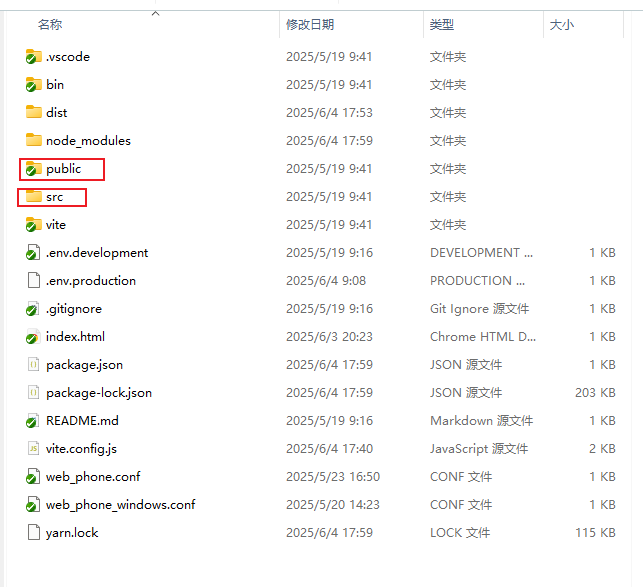
Task: Click the .env.production file icon
Action: point(34,281)
